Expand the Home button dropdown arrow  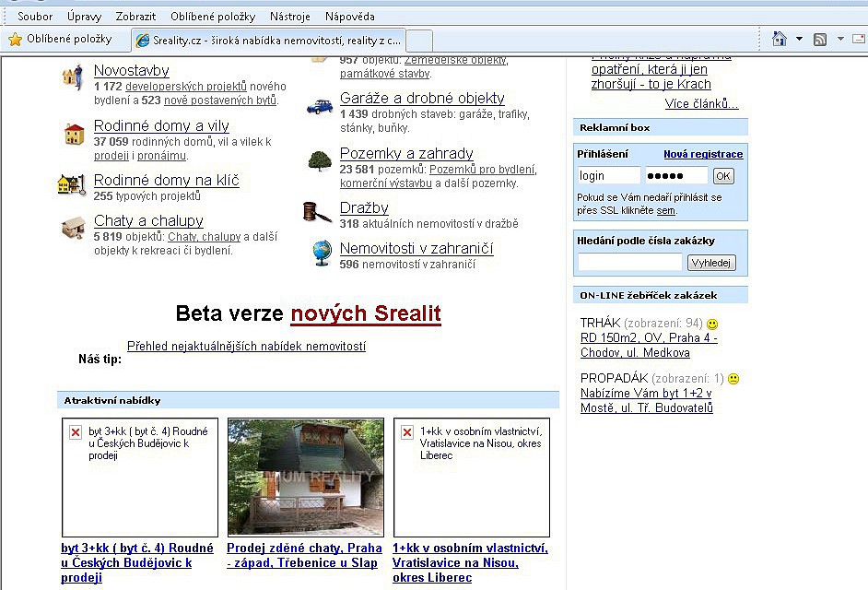tap(799, 40)
